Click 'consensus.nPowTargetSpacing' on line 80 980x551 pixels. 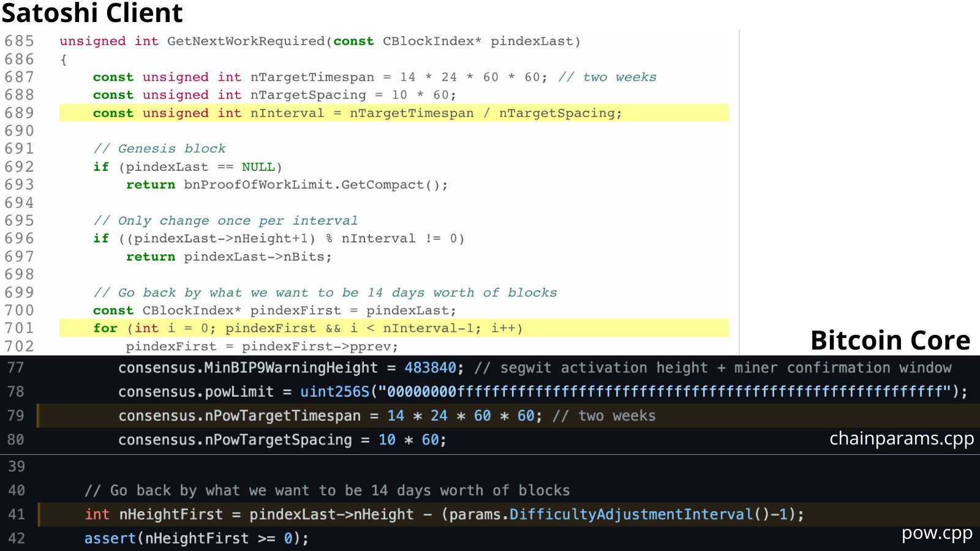(235, 440)
